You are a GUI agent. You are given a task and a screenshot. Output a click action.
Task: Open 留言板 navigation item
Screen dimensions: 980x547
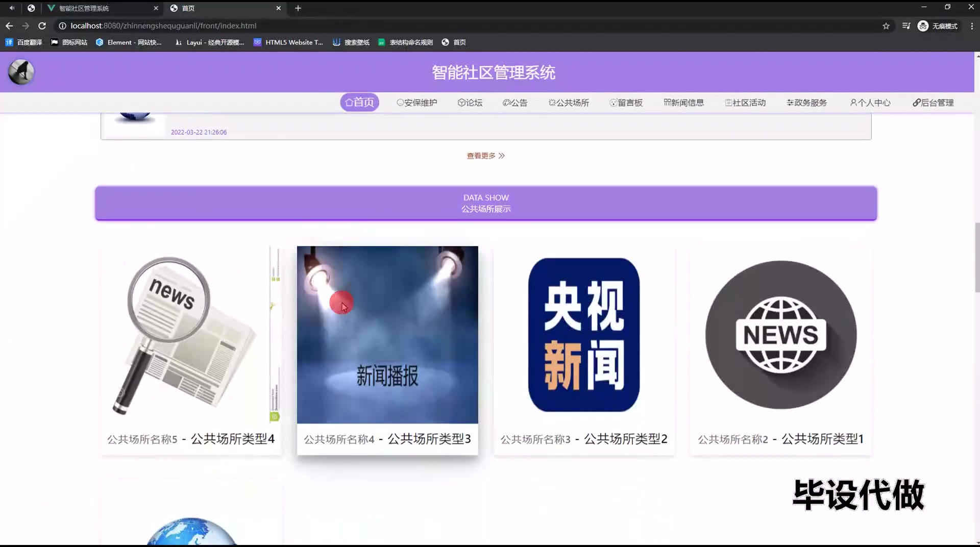point(626,103)
